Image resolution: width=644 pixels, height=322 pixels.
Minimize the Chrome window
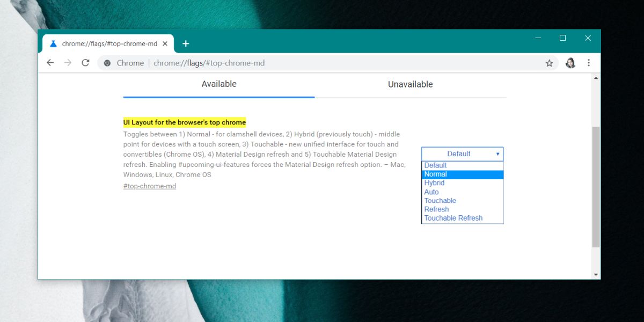pos(538,38)
